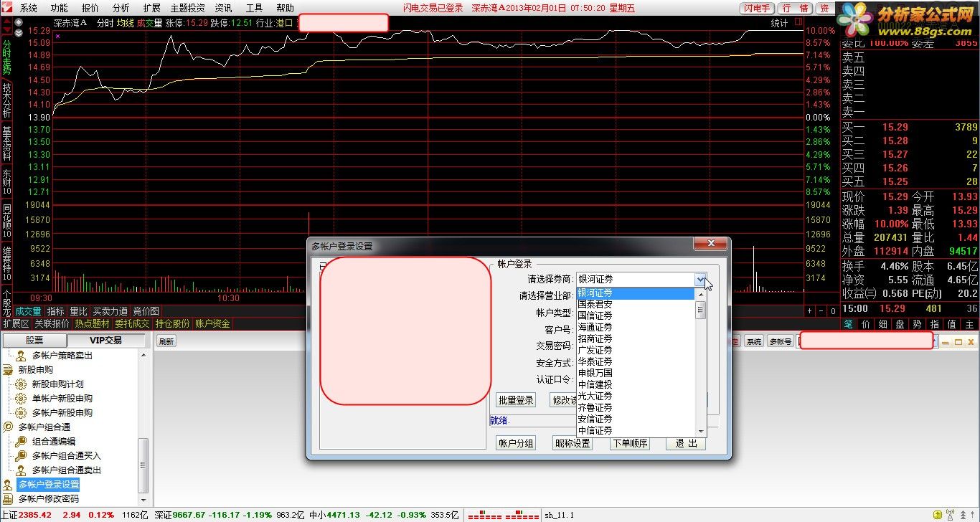The width and height of the screenshot is (980, 522).
Task: Switch to the VIP交易 tab
Action: 105,341
